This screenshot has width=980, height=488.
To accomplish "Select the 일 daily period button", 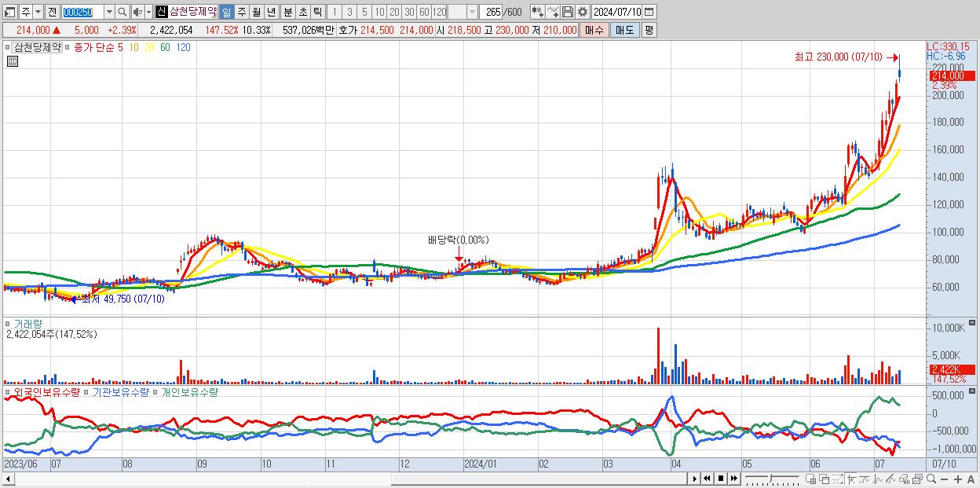I will click(x=226, y=12).
